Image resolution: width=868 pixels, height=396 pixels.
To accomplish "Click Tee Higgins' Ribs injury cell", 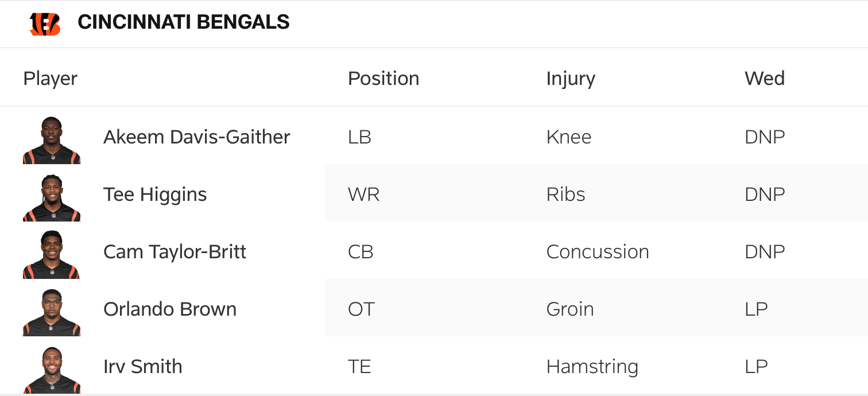I will point(565,195).
